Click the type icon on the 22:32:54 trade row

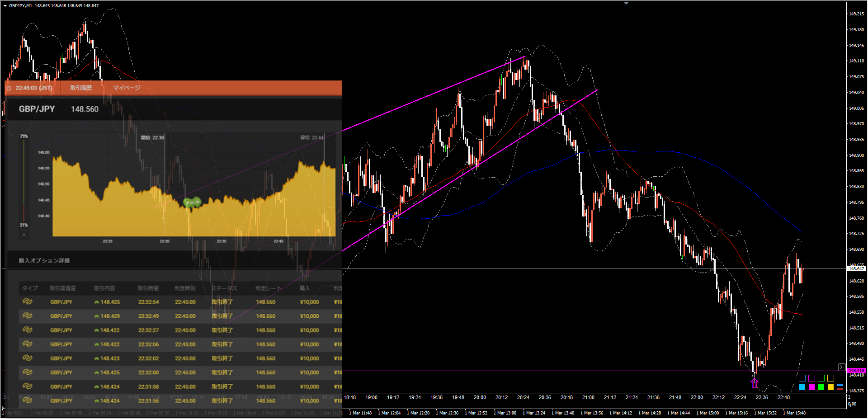(x=27, y=301)
